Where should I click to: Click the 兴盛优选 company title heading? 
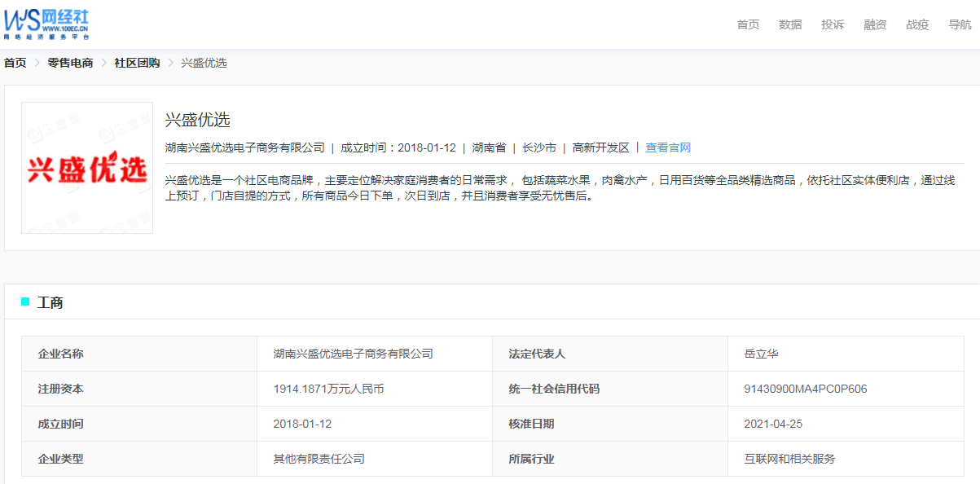(197, 120)
